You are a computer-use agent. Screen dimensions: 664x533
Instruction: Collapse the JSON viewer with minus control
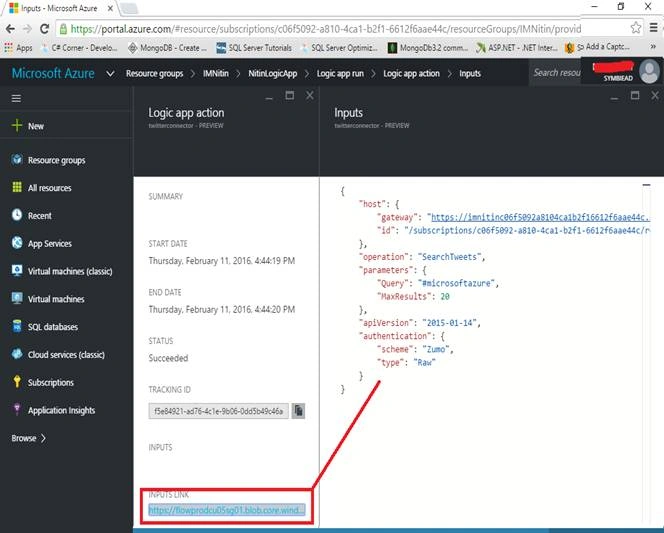tap(646, 185)
